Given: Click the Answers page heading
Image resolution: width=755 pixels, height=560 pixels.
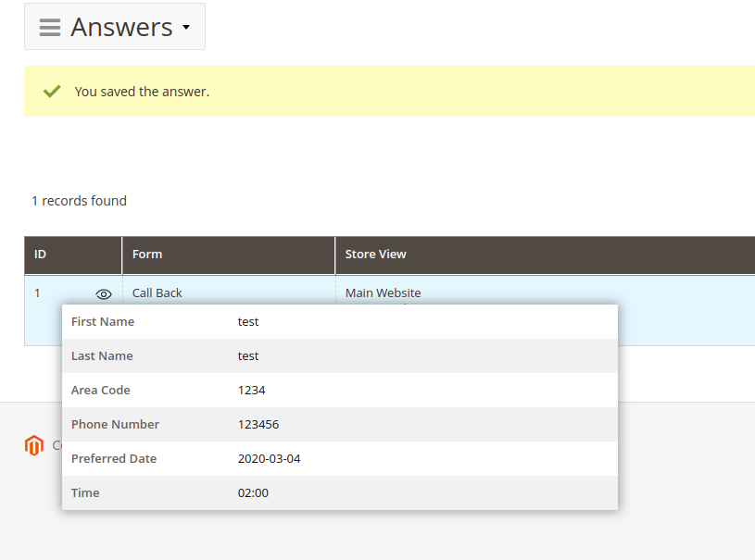Looking at the screenshot, I should pyautogui.click(x=121, y=28).
